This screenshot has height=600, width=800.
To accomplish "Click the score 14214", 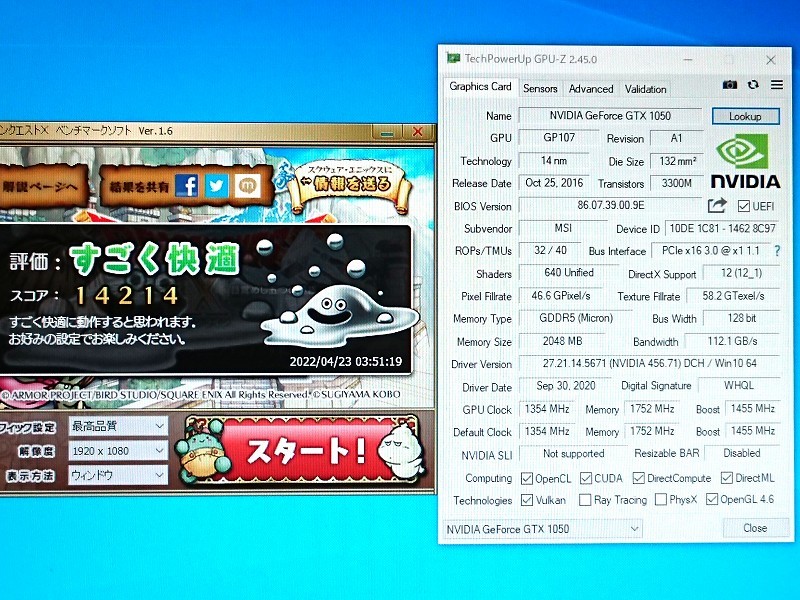I will [127, 295].
